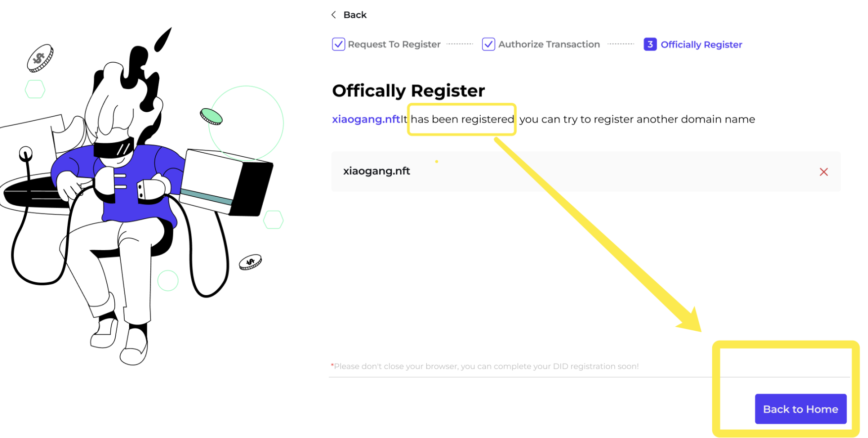Click the dollar coin illustration at top left
Screen dimensions: 868x438
tap(40, 58)
